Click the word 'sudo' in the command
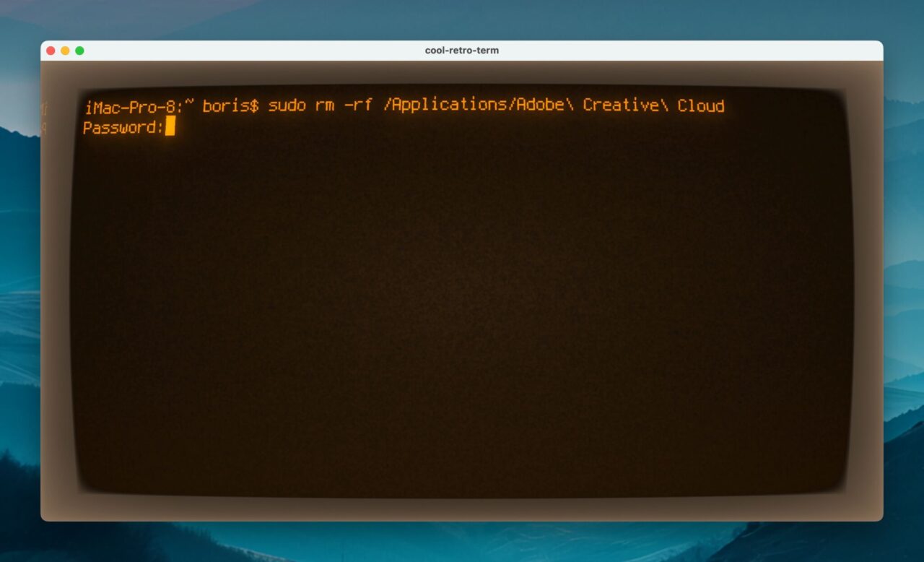Image resolution: width=924 pixels, height=562 pixels. tap(287, 105)
